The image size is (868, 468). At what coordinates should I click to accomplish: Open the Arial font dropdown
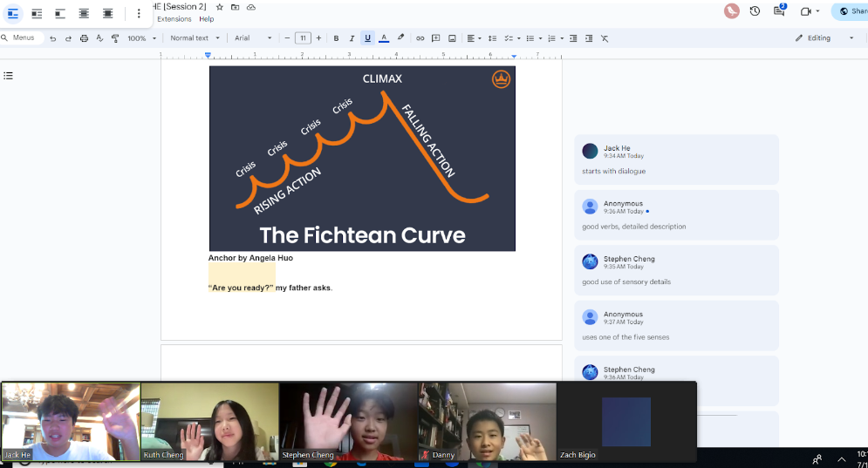pos(253,38)
